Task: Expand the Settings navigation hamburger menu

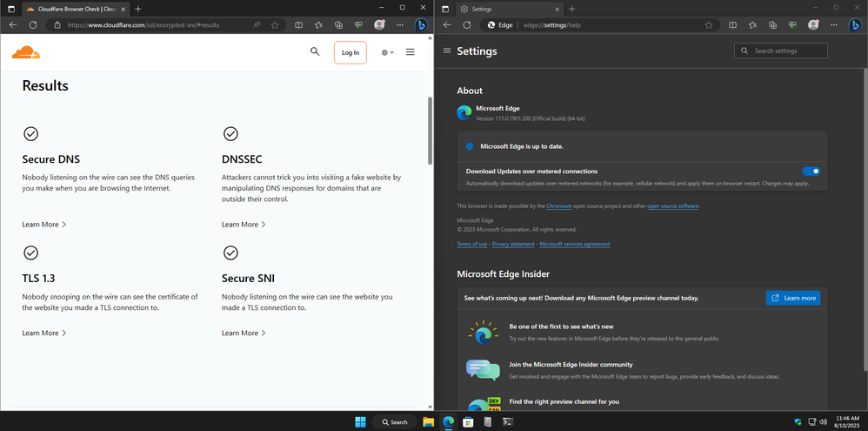Action: (447, 51)
